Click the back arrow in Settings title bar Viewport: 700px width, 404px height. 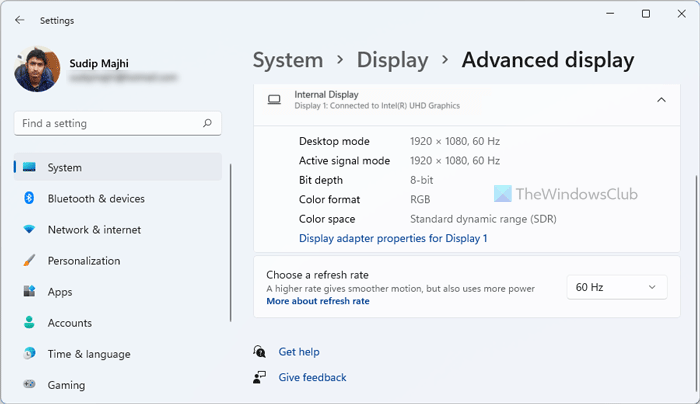[x=20, y=19]
